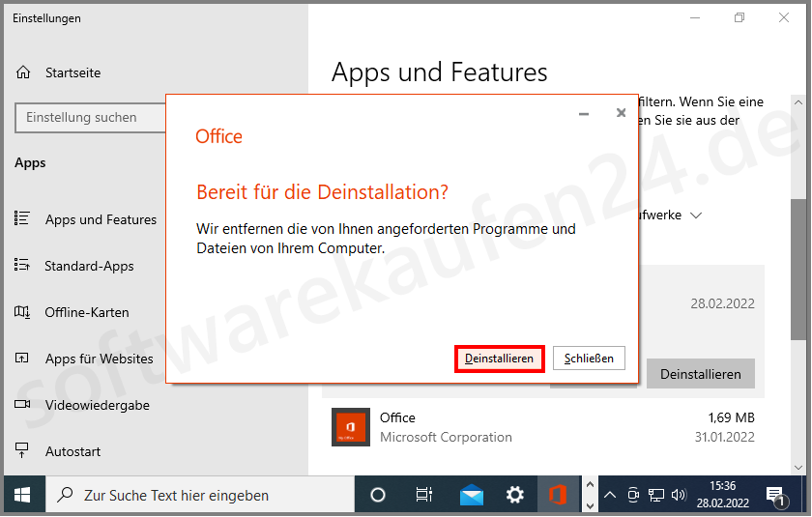Click the 1,69 MB size value
This screenshot has width=812, height=517.
pos(731,417)
